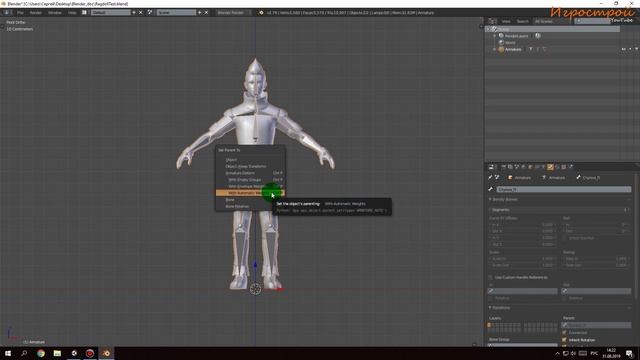Open the Windows notification center
Image resolution: width=640 pixels, height=360 pixels.
click(x=629, y=353)
